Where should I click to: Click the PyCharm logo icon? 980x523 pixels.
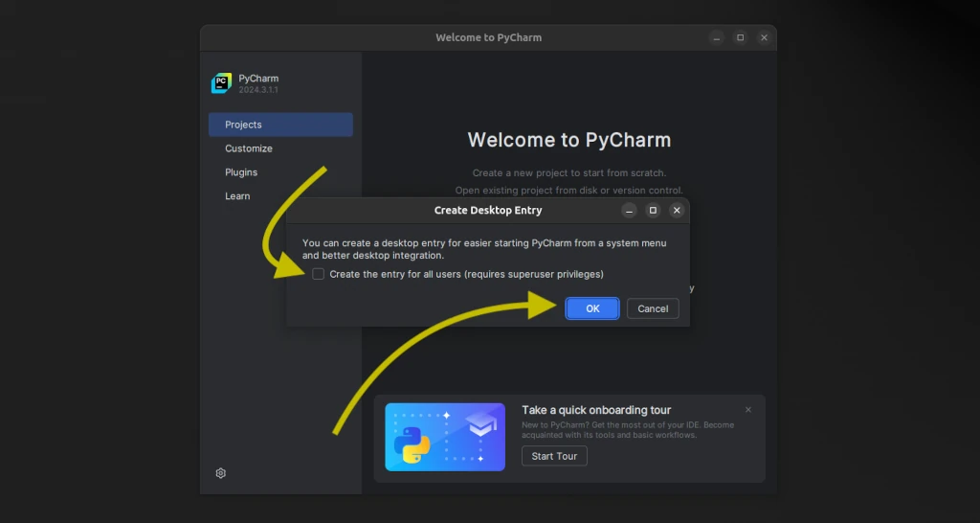tap(221, 83)
